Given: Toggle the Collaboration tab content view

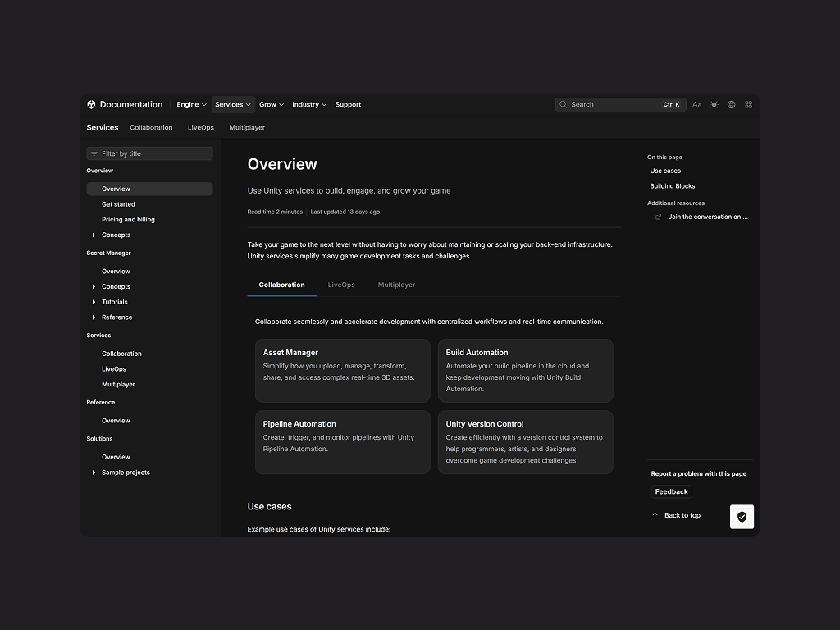Looking at the screenshot, I should (x=281, y=285).
